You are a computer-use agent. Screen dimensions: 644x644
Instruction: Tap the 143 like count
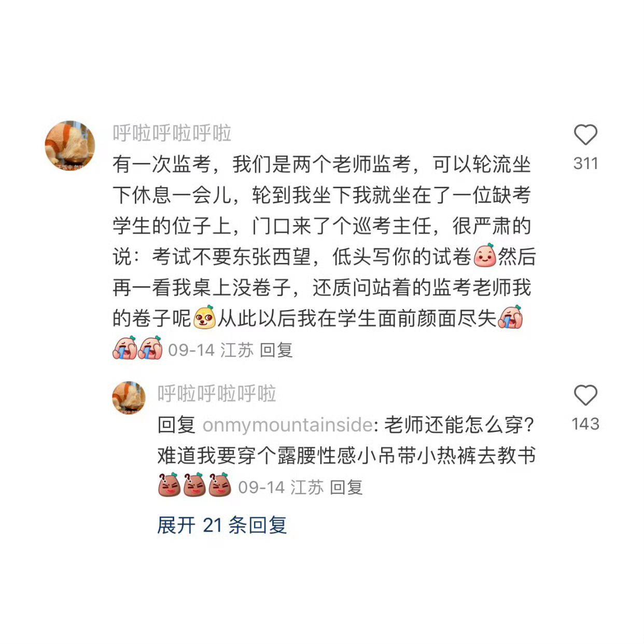point(585,424)
